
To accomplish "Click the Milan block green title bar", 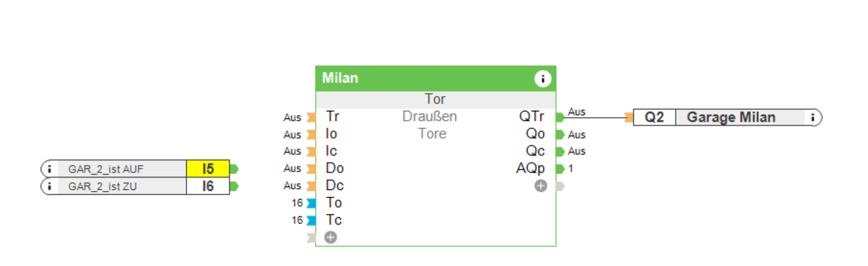I will [423, 79].
